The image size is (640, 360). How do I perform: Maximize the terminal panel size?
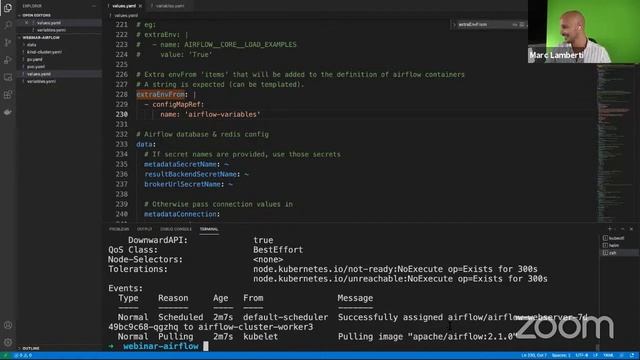[x=622, y=229]
